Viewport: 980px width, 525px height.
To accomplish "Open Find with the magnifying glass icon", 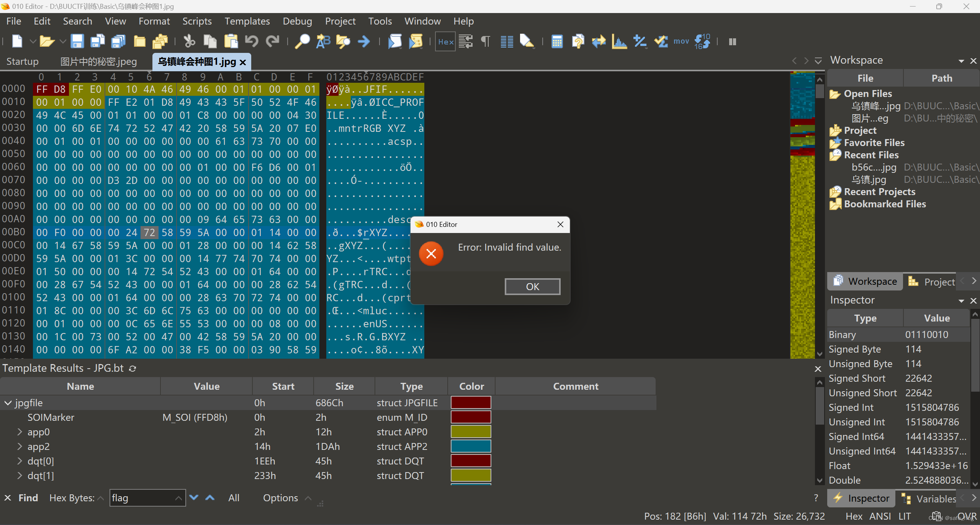I will point(302,41).
